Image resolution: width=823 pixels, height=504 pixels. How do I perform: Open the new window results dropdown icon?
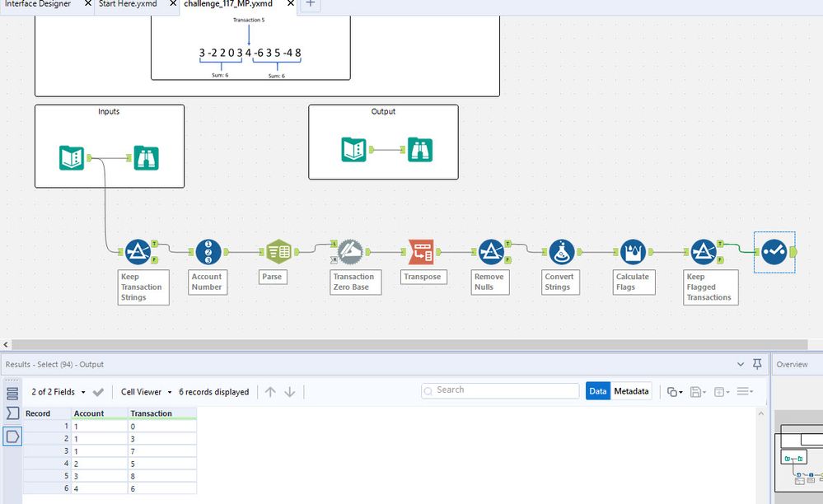click(722, 392)
